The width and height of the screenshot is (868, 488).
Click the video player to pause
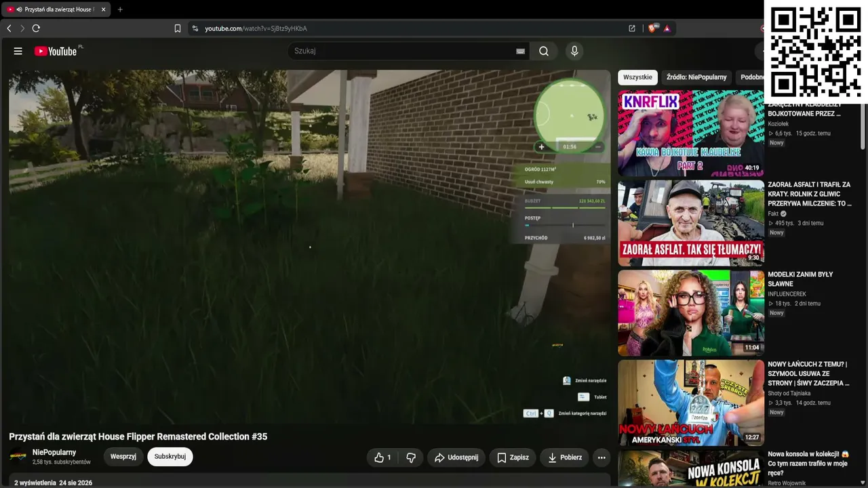coord(310,247)
